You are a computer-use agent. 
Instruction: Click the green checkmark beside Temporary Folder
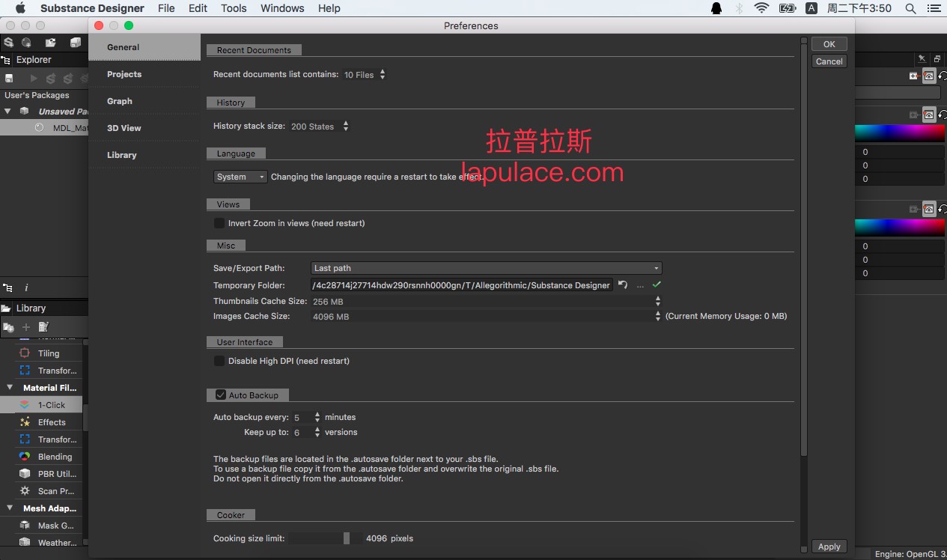click(657, 284)
